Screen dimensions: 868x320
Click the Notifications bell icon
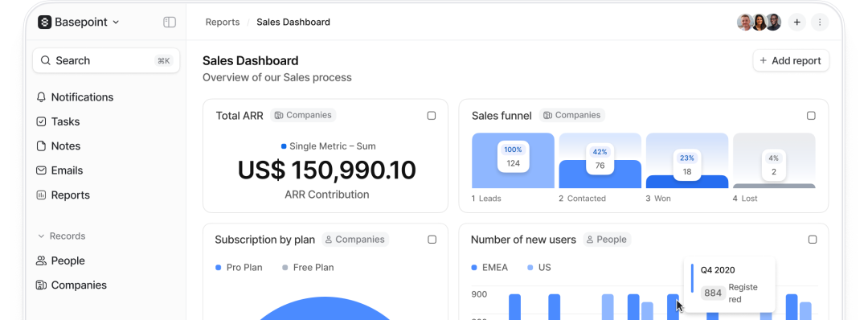click(x=41, y=97)
